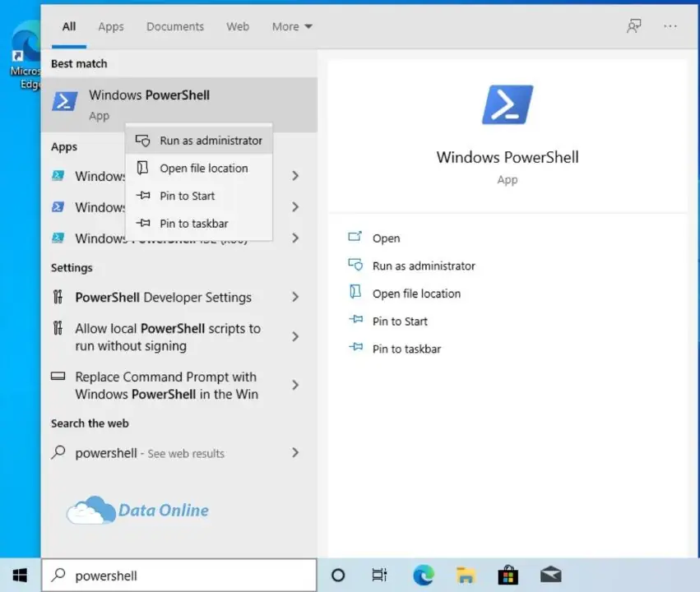This screenshot has height=592, width=700.
Task: Open the More dropdown filter
Action: pyautogui.click(x=292, y=27)
